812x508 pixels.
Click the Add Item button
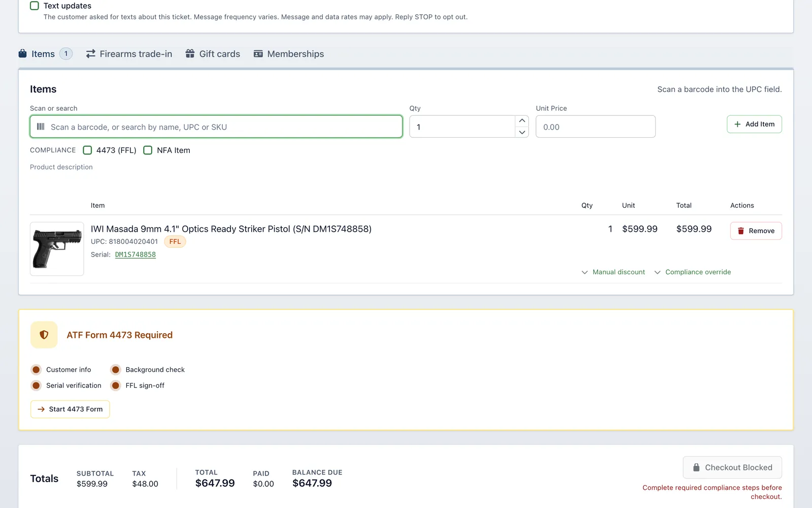(x=754, y=124)
